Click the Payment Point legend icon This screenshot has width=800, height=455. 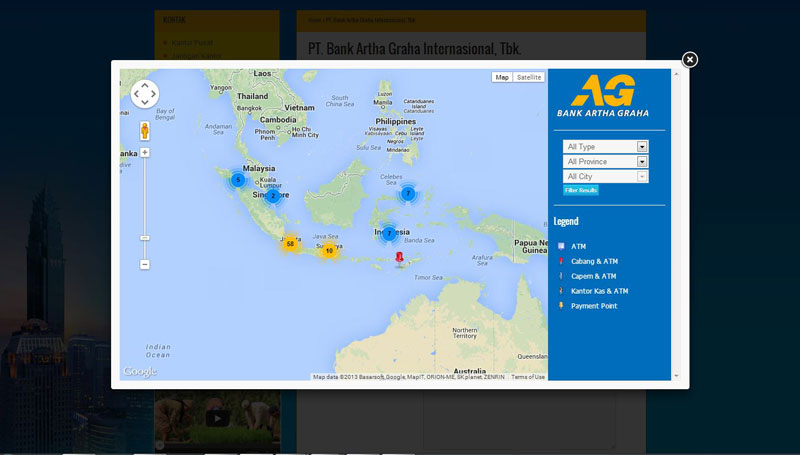[x=561, y=306]
